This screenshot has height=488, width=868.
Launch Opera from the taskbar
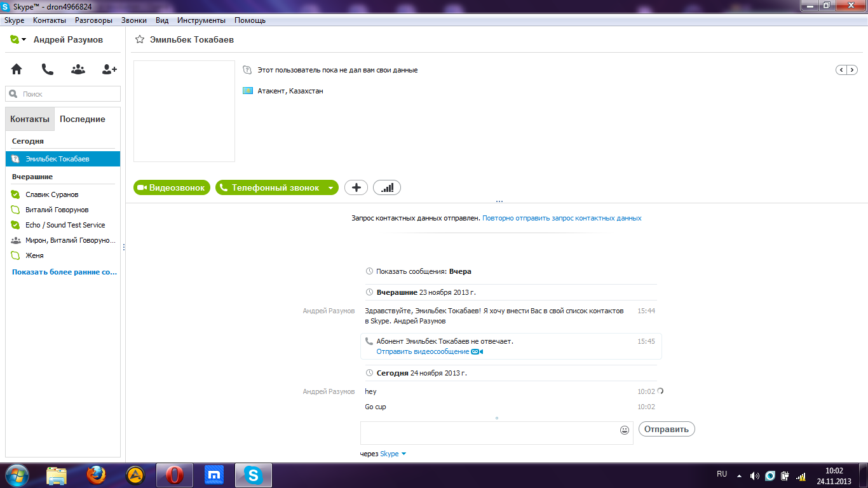[175, 475]
